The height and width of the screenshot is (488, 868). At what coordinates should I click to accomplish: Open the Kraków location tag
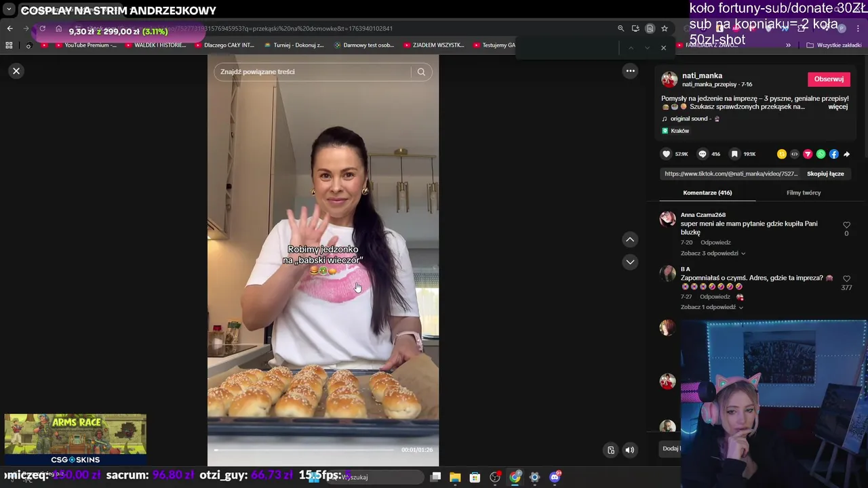click(x=675, y=131)
